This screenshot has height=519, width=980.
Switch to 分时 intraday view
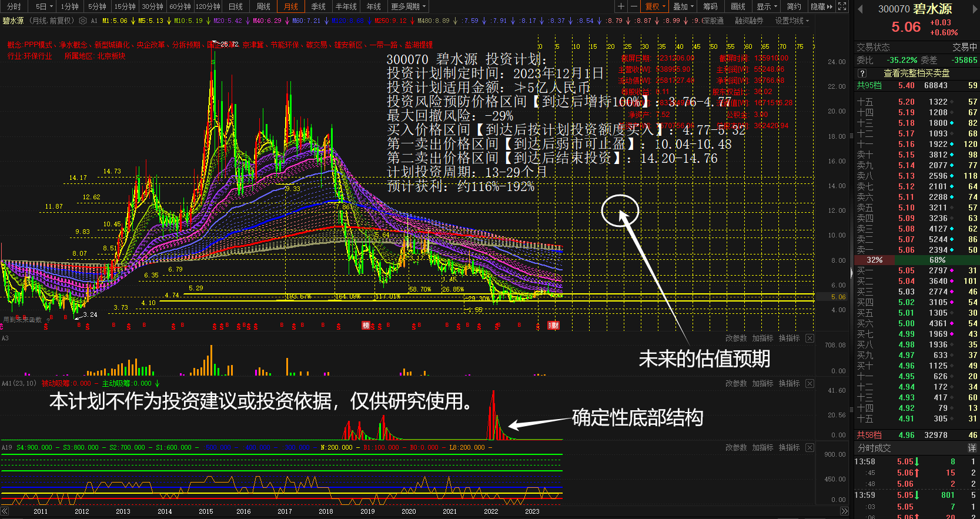pyautogui.click(x=14, y=6)
